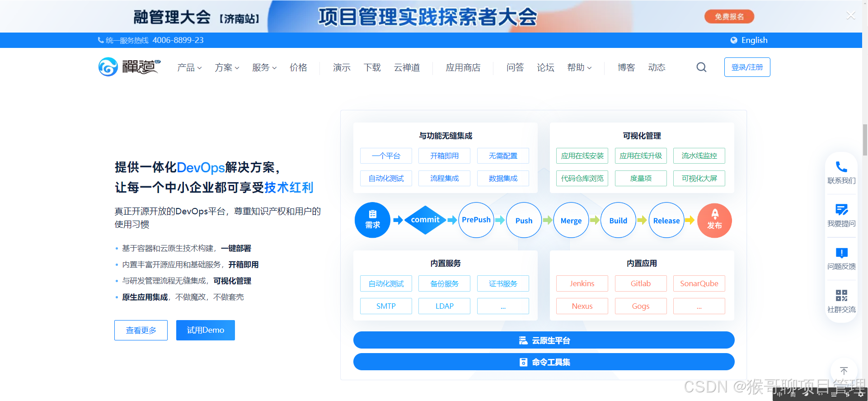Click the Ask Question edit icon
The height and width of the screenshot is (401, 868).
point(841,210)
